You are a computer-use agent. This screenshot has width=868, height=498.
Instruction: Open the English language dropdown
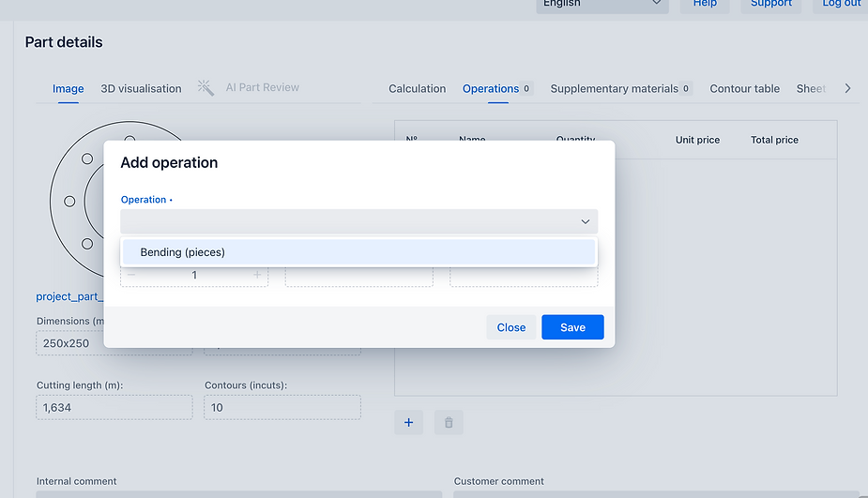point(602,5)
